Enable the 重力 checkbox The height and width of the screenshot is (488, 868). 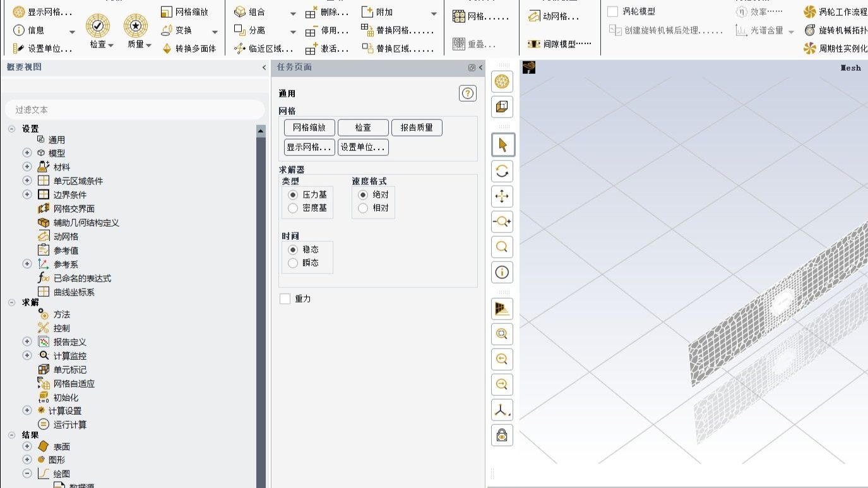point(285,299)
